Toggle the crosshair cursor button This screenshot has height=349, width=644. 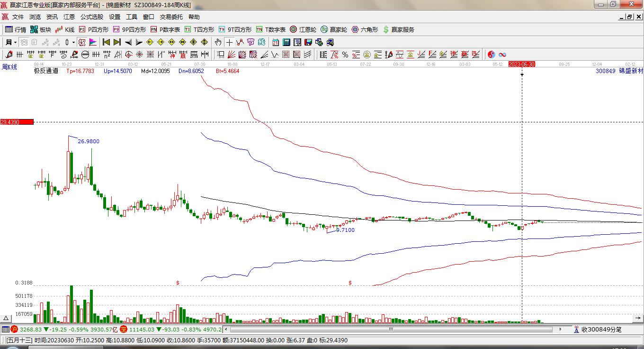[x=229, y=42]
